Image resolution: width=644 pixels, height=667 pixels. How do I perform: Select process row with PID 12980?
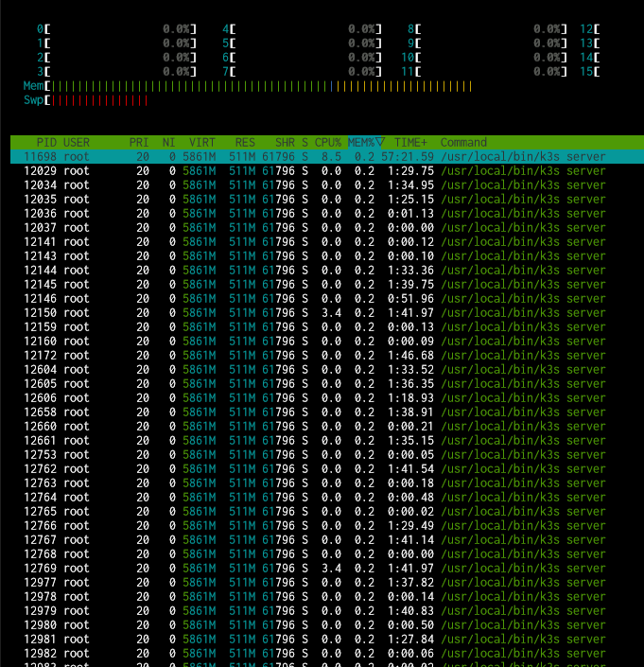pos(327,624)
